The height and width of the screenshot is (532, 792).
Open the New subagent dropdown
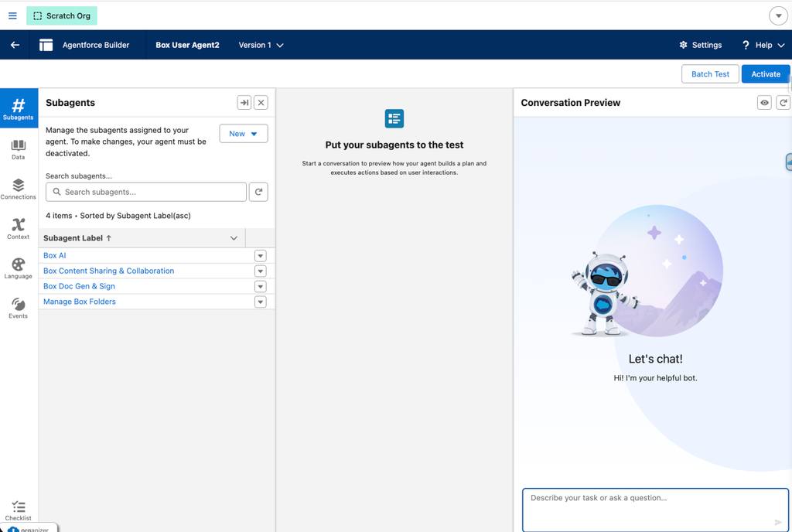tap(244, 134)
